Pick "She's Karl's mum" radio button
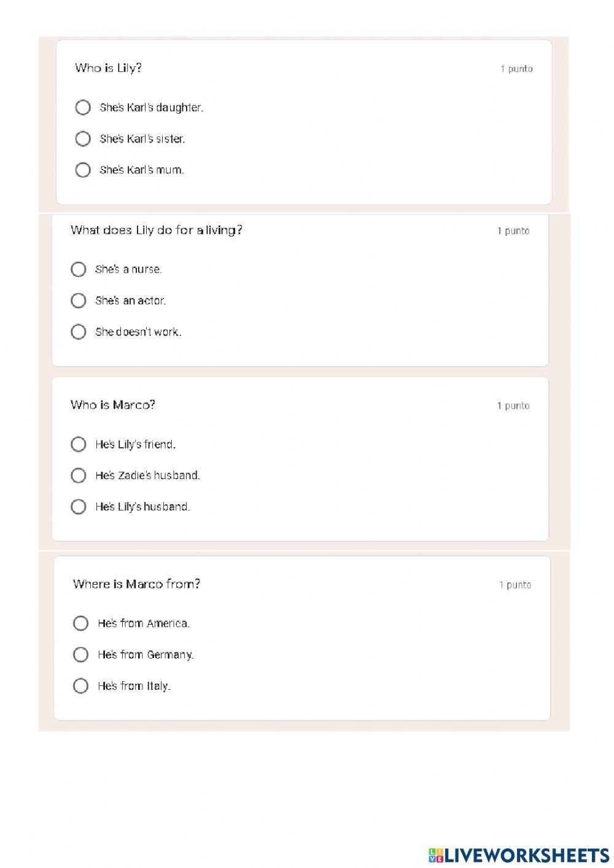Viewport: 614px width, 868px height. pyautogui.click(x=83, y=170)
